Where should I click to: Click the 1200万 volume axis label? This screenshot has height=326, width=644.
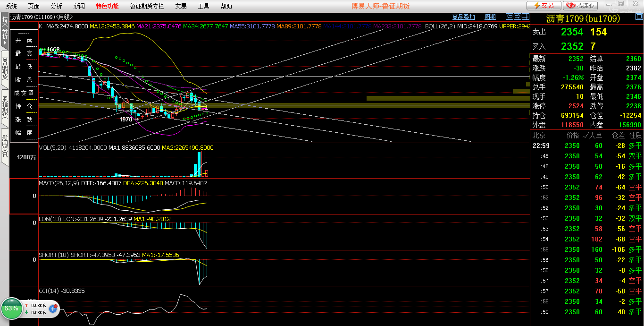click(x=26, y=157)
